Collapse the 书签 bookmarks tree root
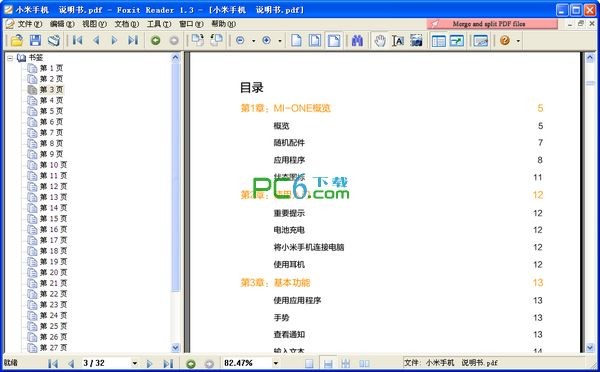This screenshot has width=600, height=372. 10,58
